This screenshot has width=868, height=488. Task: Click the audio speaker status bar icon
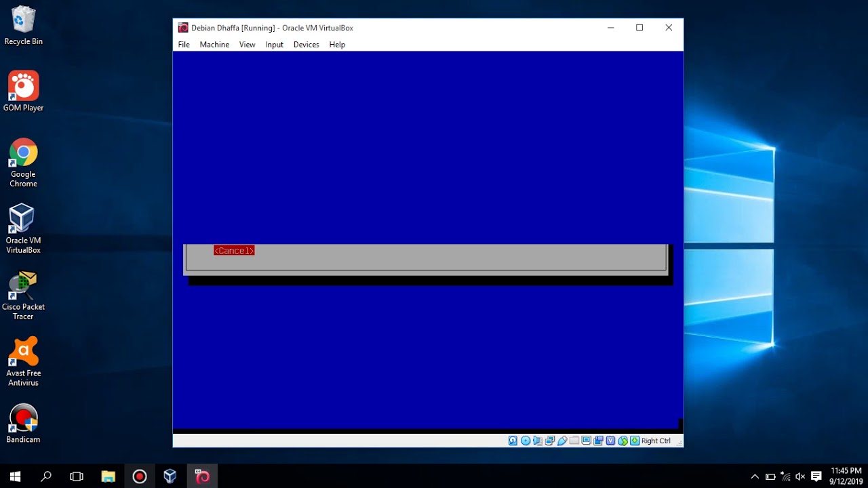(538, 441)
